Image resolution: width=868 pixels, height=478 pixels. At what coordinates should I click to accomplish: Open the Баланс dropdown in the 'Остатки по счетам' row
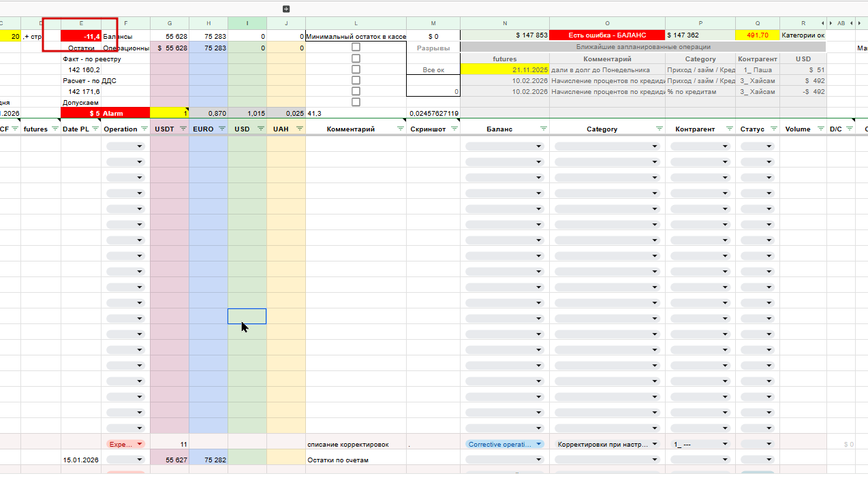click(505, 460)
